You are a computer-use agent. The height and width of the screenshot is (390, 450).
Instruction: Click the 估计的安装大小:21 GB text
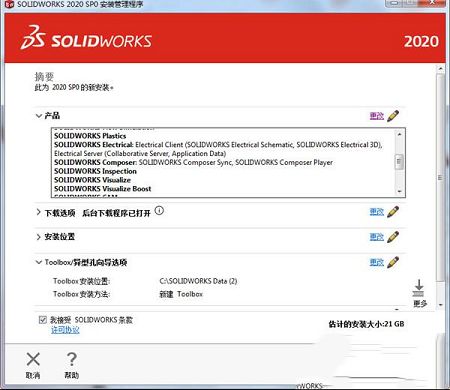pyautogui.click(x=366, y=324)
